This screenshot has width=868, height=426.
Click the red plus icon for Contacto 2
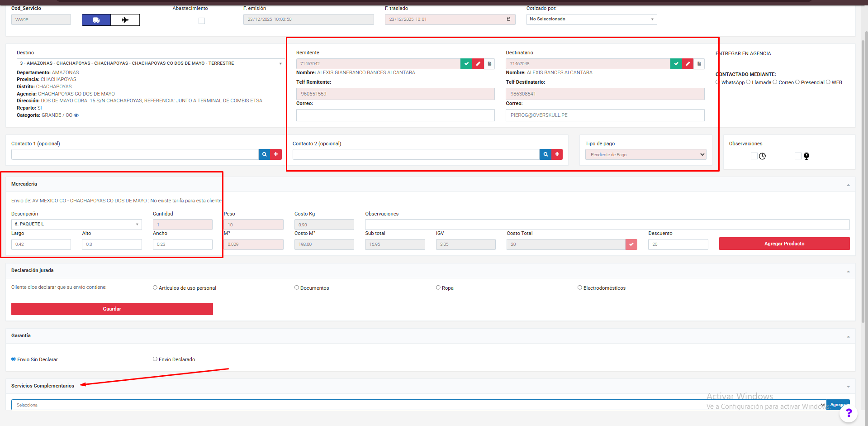pos(557,154)
